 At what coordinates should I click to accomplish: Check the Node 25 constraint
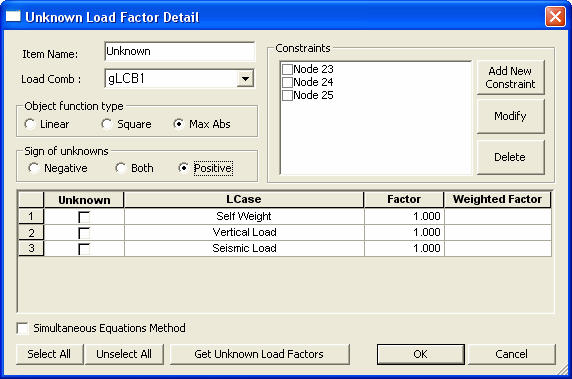(x=287, y=95)
